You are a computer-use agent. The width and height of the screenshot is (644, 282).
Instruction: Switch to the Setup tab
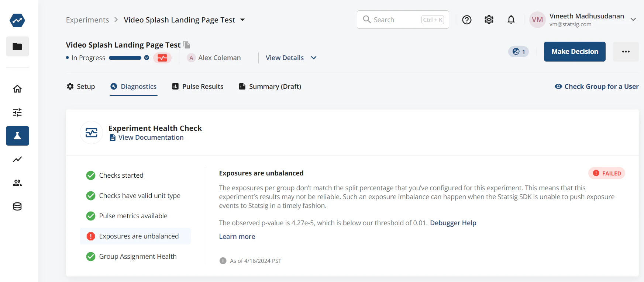pyautogui.click(x=81, y=87)
